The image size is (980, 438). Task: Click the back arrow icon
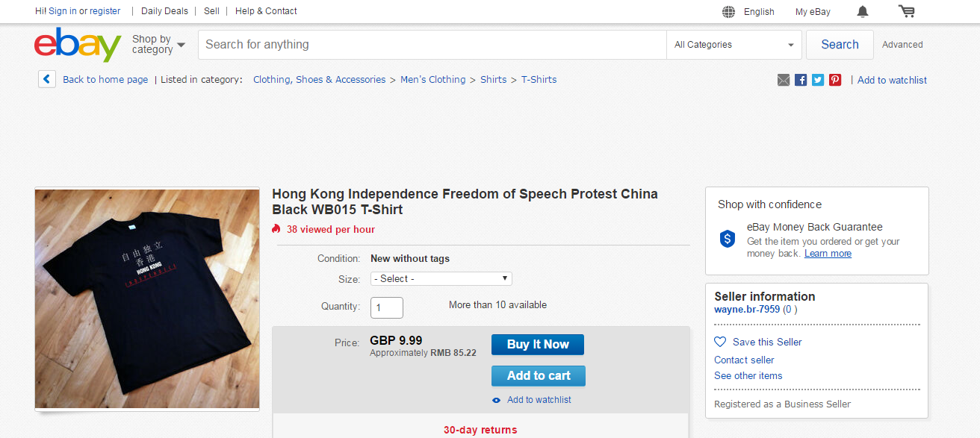47,79
